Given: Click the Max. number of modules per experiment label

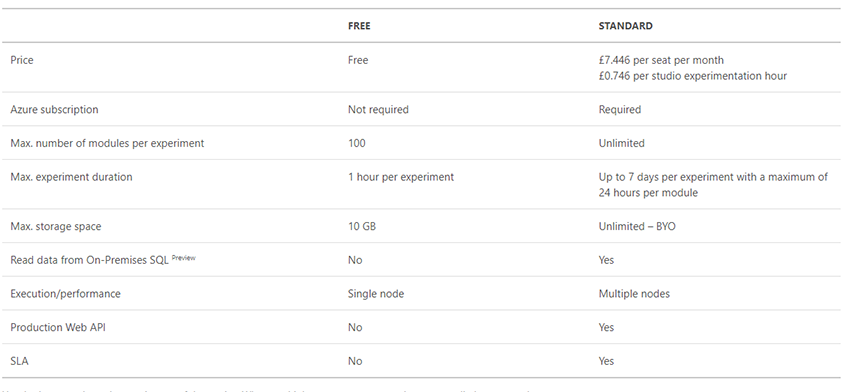Looking at the screenshot, I should tap(107, 143).
